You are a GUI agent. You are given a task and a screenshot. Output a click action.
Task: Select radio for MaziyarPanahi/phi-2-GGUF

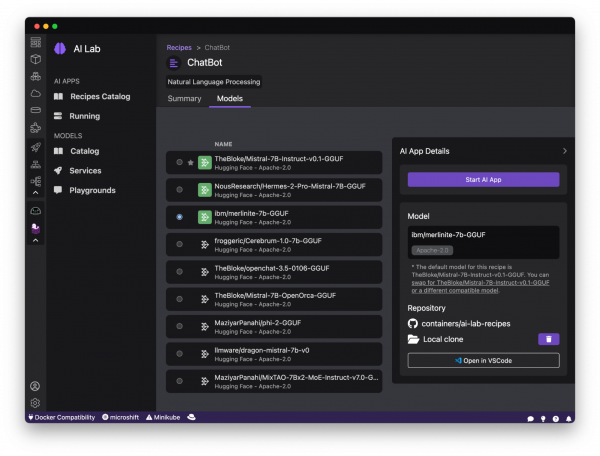(179, 326)
